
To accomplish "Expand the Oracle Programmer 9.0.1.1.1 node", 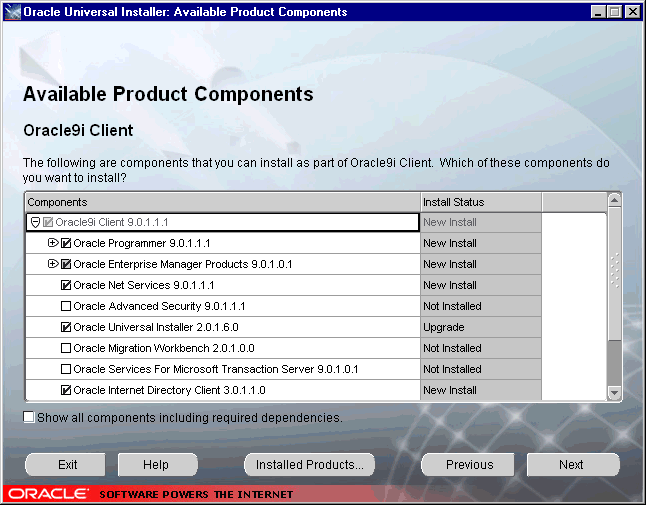I will 52,243.
